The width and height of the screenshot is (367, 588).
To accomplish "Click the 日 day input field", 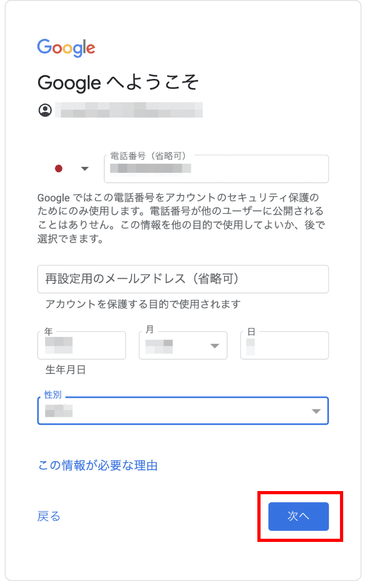I will pos(284,345).
